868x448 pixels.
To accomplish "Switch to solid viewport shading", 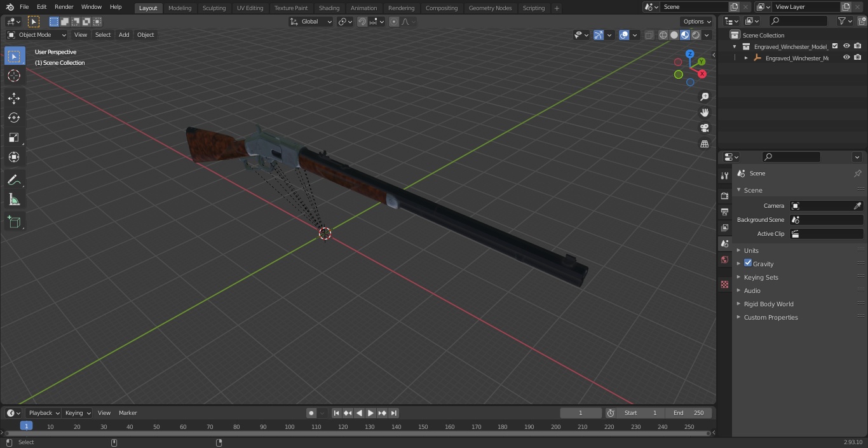I will point(674,35).
